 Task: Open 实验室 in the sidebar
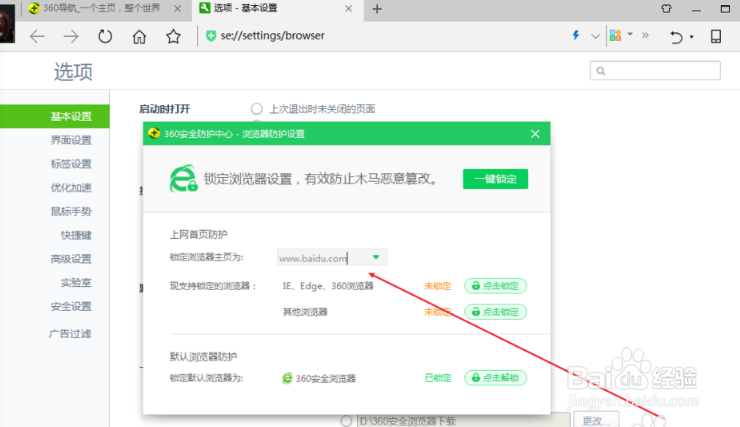coord(76,282)
